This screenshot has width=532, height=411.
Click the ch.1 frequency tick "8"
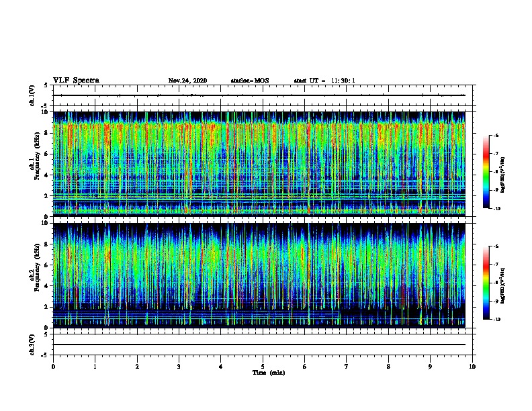pyautogui.click(x=46, y=133)
